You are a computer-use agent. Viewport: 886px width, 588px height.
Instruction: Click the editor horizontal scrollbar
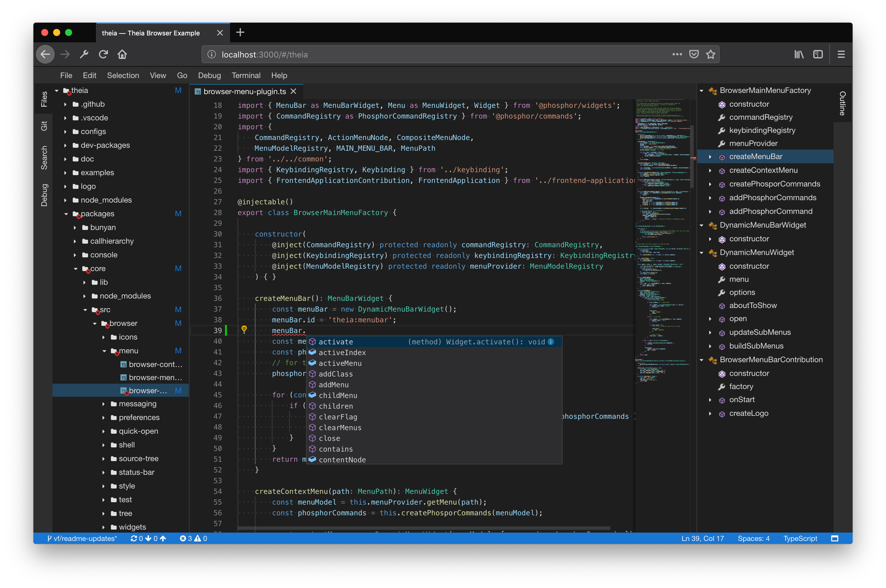[424, 528]
